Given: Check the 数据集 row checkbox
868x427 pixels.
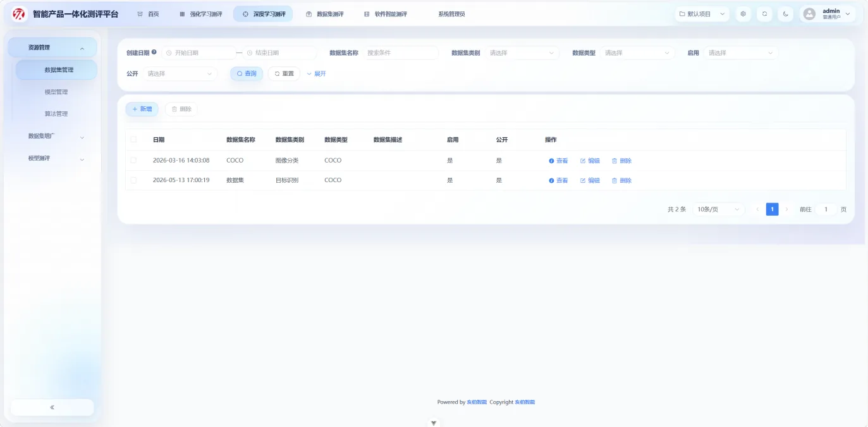Looking at the screenshot, I should pyautogui.click(x=133, y=180).
